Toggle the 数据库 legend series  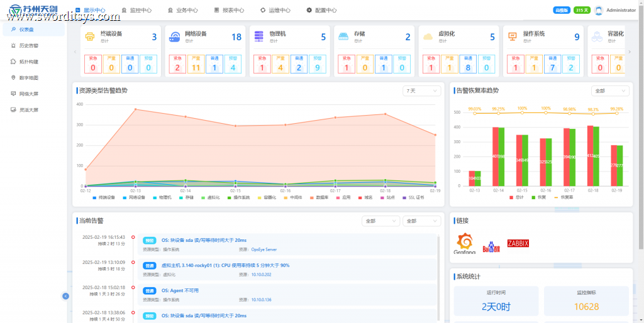[319, 197]
